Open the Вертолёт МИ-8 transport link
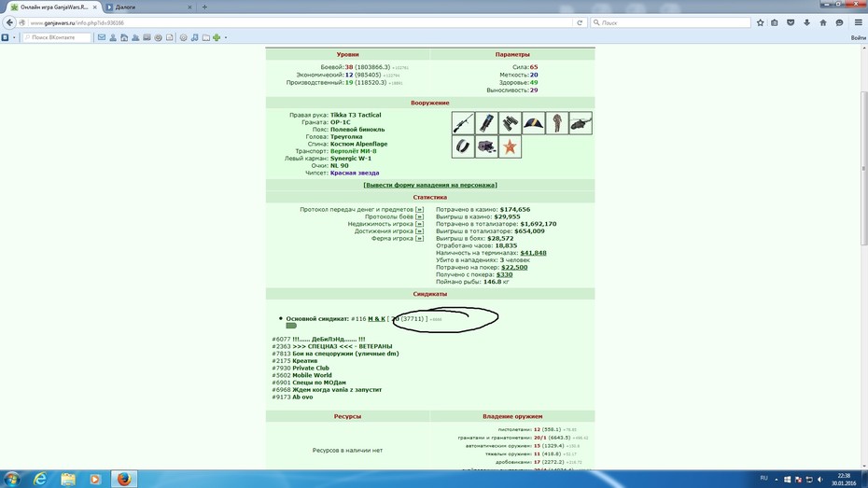Screen dimensions: 868x488 pyautogui.click(x=353, y=151)
